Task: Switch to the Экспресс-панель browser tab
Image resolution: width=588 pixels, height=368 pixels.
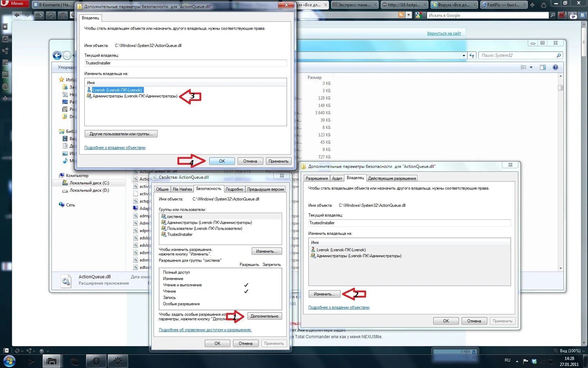Action: point(354,5)
